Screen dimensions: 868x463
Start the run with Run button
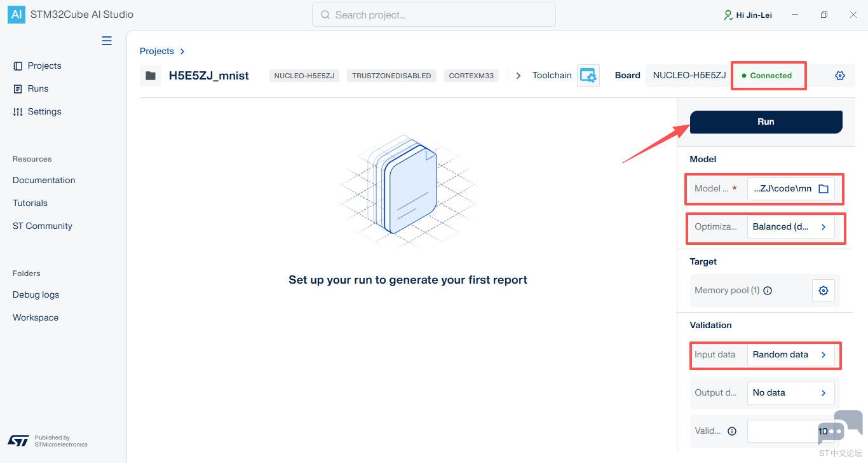click(x=766, y=122)
